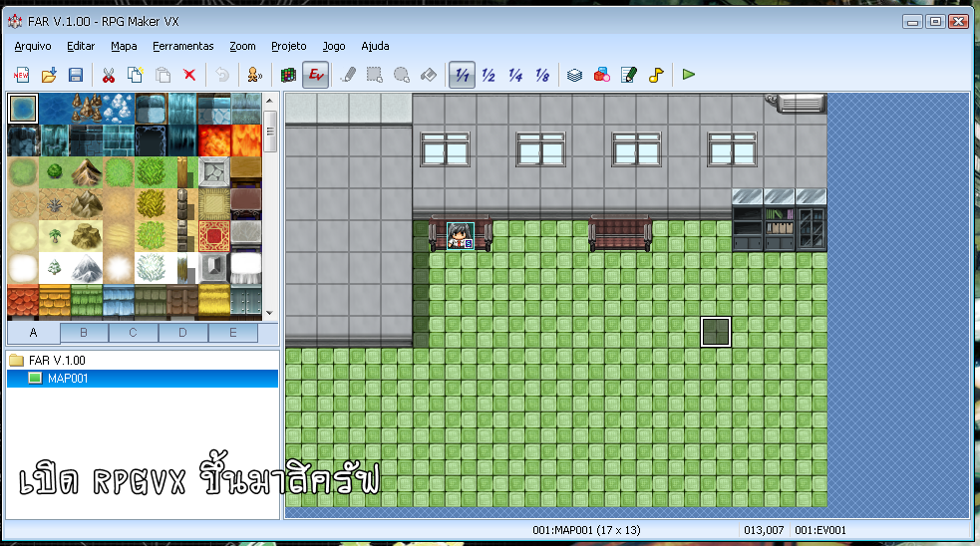Switch to tileset tab D
980x546 pixels.
(183, 333)
